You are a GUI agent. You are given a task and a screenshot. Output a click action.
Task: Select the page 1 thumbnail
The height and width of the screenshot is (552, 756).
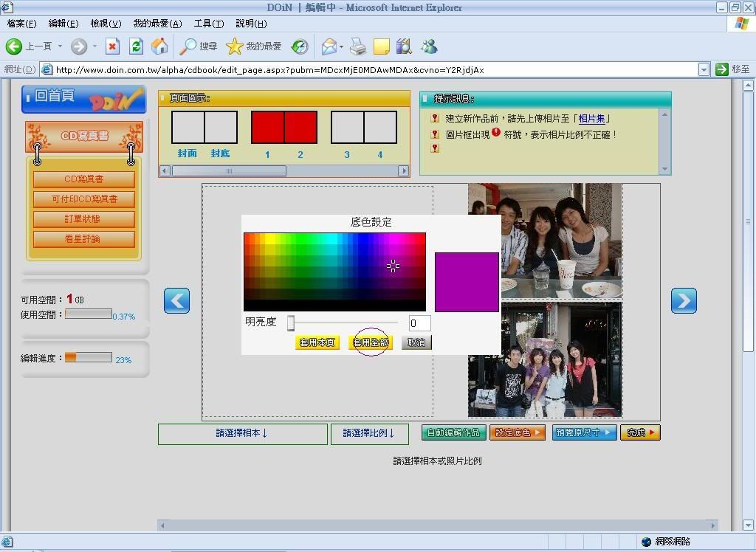pos(267,127)
